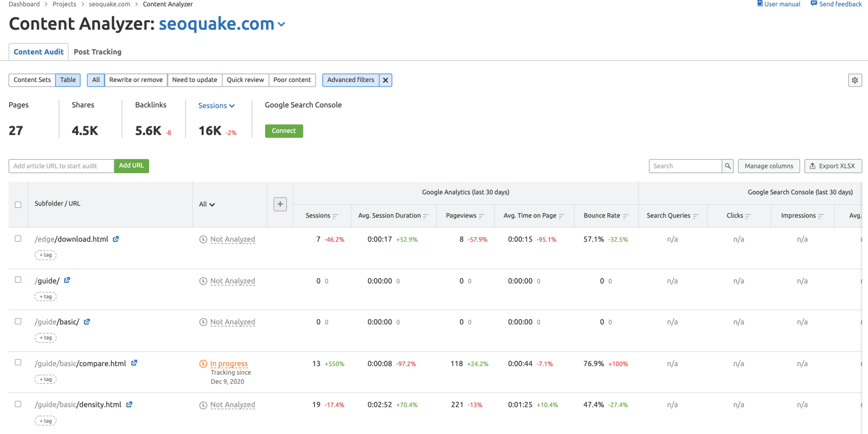The width and height of the screenshot is (868, 434).
Task: Open the User manual link
Action: (x=782, y=4)
